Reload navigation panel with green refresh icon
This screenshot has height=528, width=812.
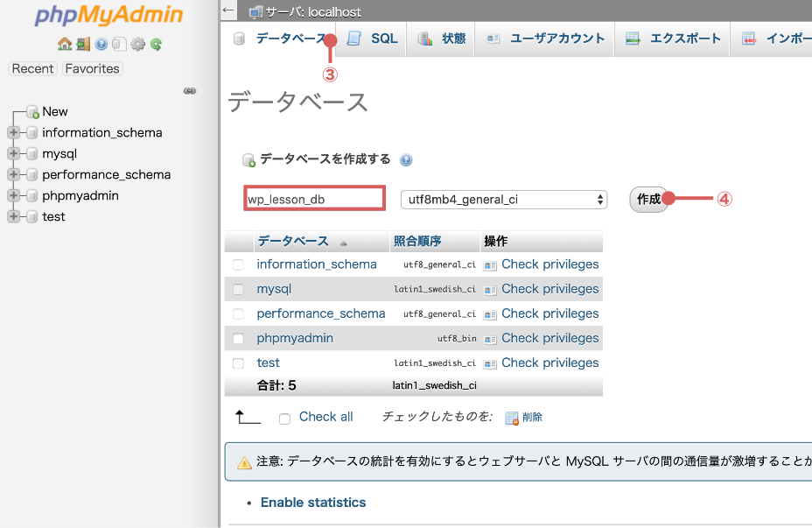pyautogui.click(x=156, y=44)
